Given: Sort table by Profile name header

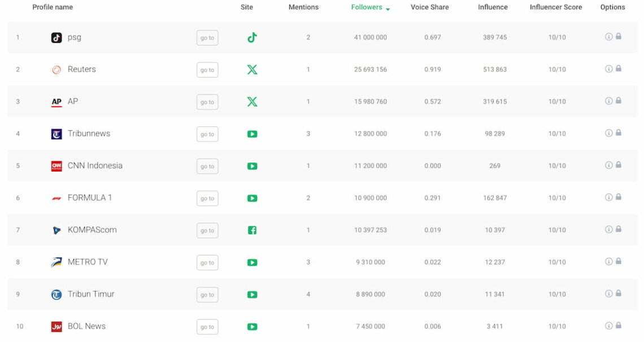Looking at the screenshot, I should pyautogui.click(x=53, y=7).
